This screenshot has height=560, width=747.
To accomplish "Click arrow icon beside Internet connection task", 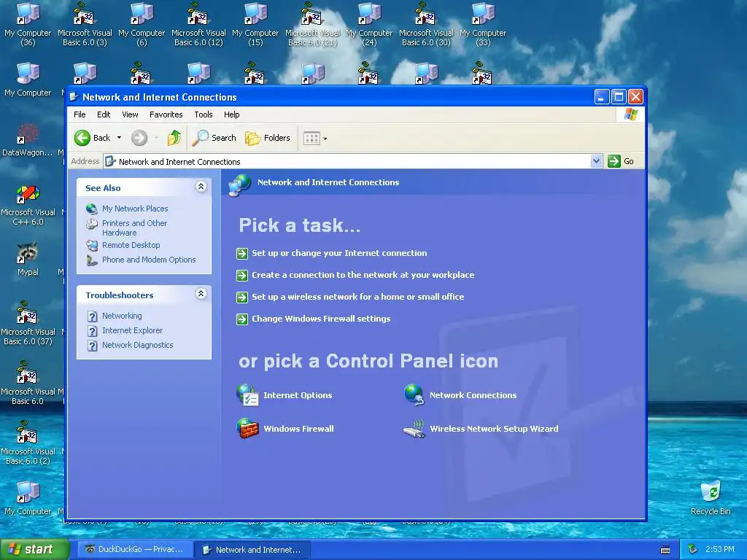I will pos(242,253).
